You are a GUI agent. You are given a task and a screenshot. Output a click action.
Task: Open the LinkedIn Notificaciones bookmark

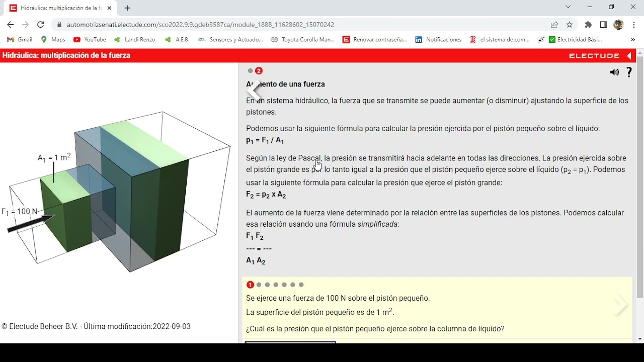tap(438, 40)
